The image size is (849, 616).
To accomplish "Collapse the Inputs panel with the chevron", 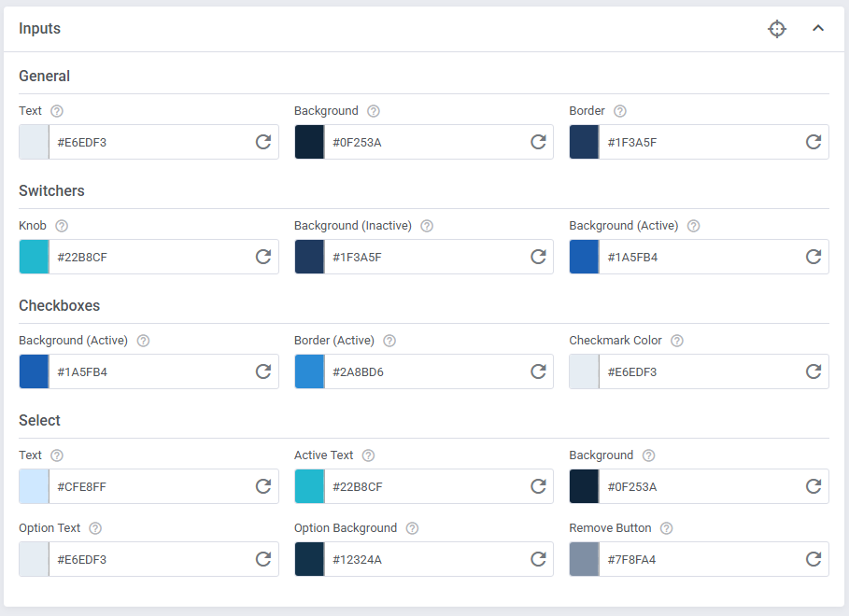I will coord(818,29).
